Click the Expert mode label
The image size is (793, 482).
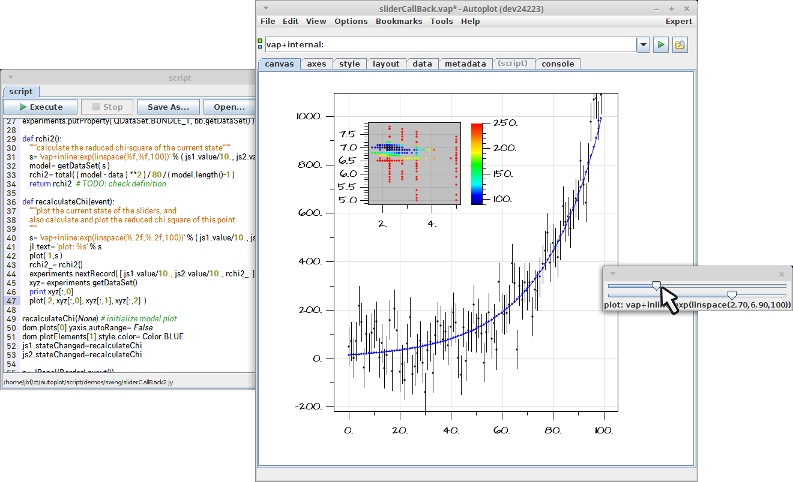[678, 21]
